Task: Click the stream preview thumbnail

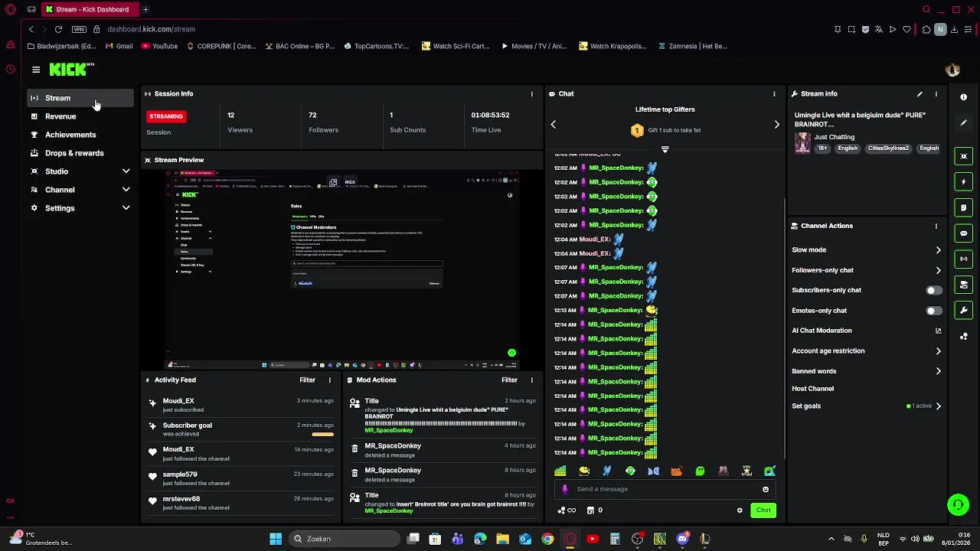Action: click(342, 269)
